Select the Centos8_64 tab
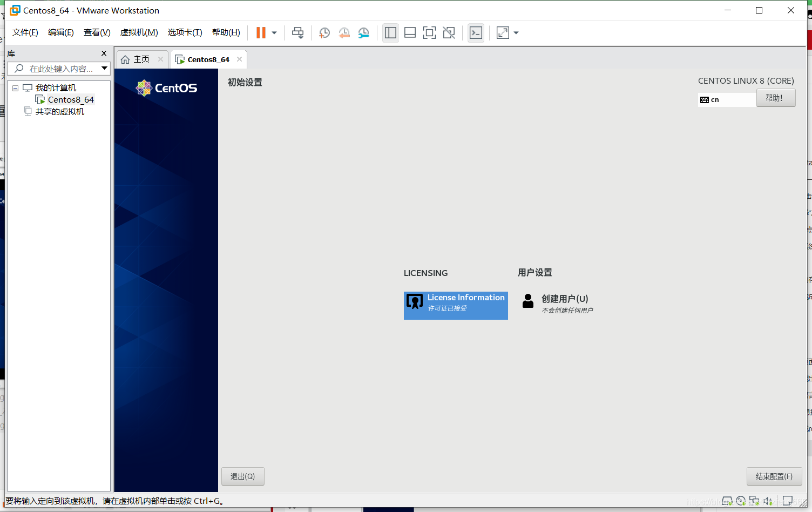This screenshot has width=812, height=512. pos(208,59)
